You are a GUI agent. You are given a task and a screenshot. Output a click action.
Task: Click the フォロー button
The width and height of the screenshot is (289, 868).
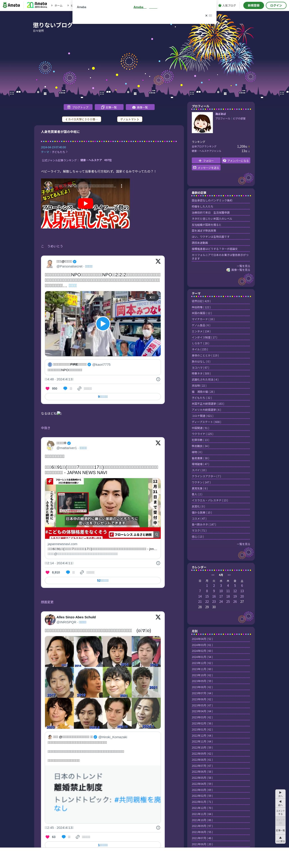(206, 161)
